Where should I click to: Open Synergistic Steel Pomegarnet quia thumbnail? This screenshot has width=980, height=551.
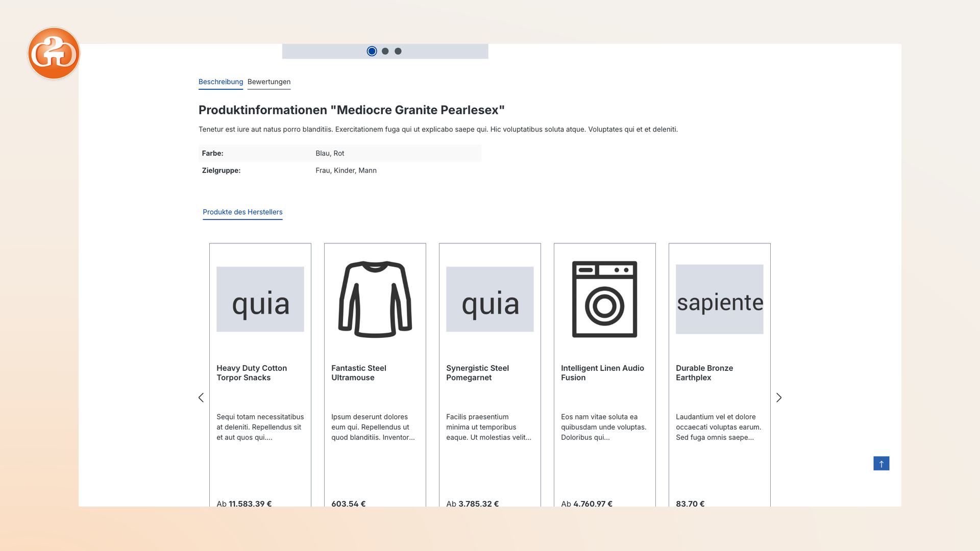[x=490, y=299]
